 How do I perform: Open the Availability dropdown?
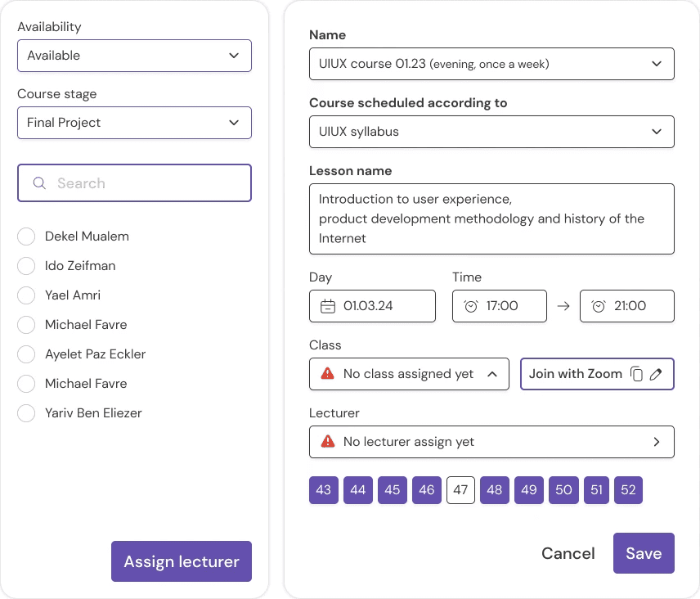pyautogui.click(x=134, y=56)
